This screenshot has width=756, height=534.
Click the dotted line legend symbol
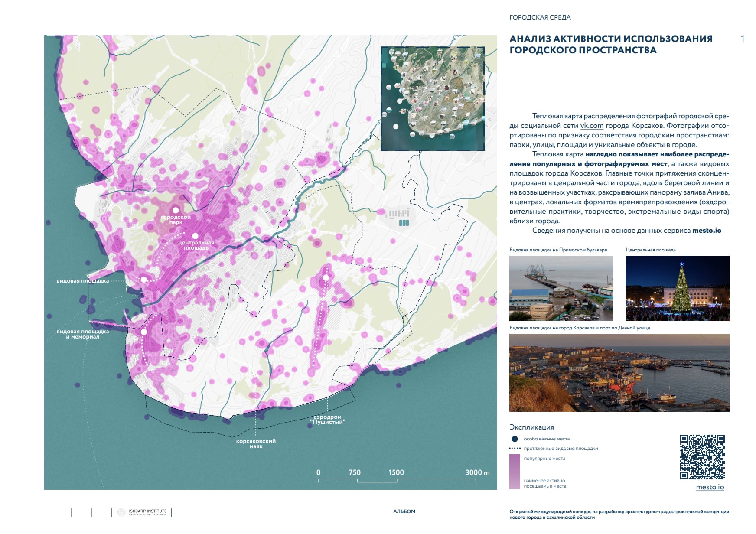[x=515, y=448]
